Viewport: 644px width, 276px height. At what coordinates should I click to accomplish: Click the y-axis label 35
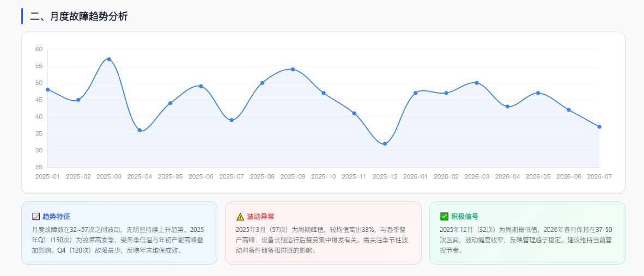tap(39, 134)
